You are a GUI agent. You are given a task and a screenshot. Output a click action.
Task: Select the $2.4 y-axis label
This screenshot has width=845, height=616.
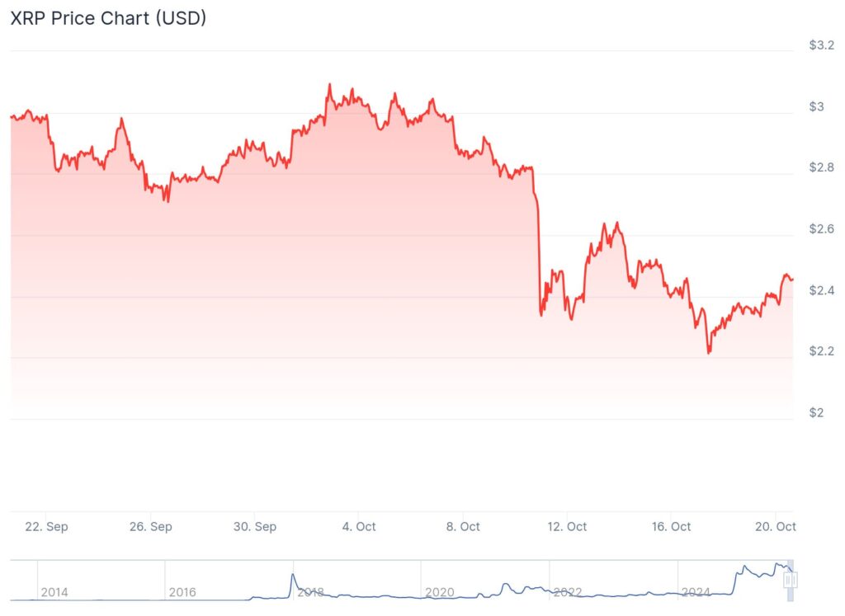click(x=822, y=290)
